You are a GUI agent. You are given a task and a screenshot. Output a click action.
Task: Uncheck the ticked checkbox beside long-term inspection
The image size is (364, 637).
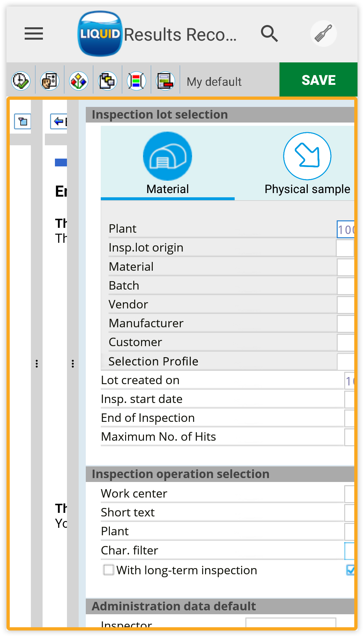(x=350, y=570)
